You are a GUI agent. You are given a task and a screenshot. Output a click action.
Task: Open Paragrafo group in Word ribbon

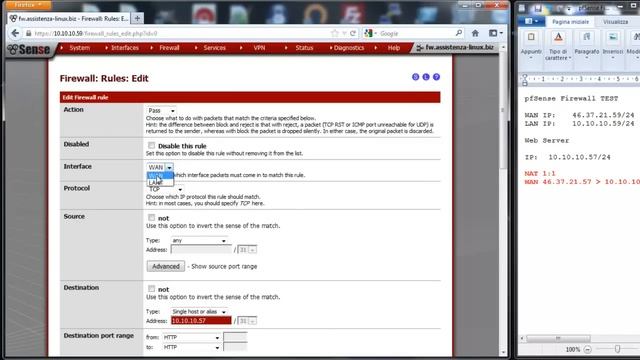pyautogui.click(x=587, y=46)
